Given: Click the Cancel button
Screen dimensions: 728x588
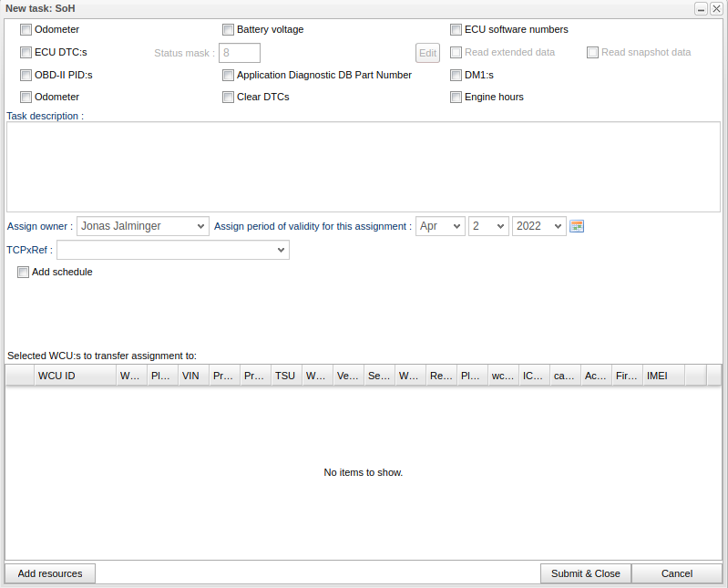Looking at the screenshot, I should tap(676, 573).
